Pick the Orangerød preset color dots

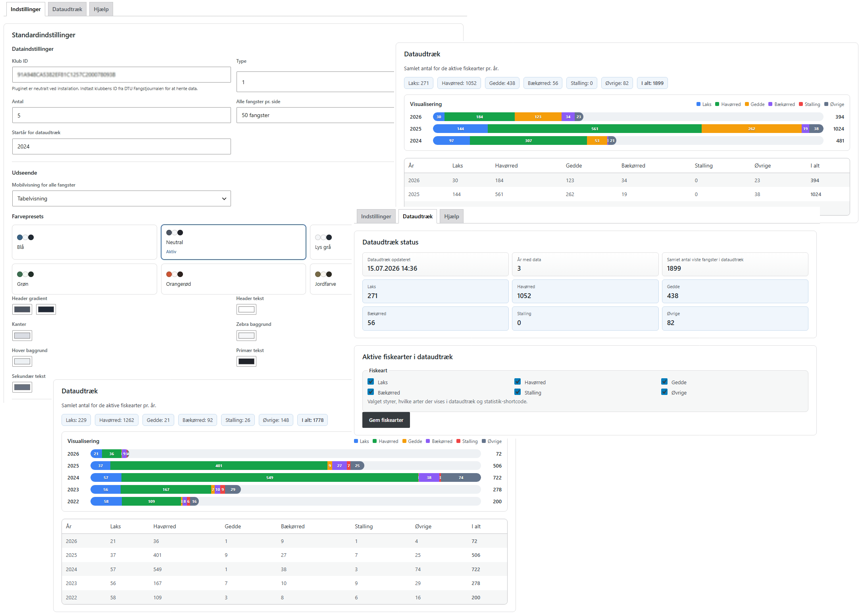pyautogui.click(x=175, y=274)
